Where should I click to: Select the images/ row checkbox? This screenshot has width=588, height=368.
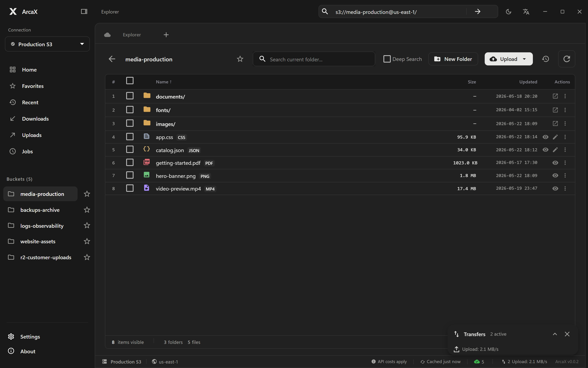coord(130,123)
